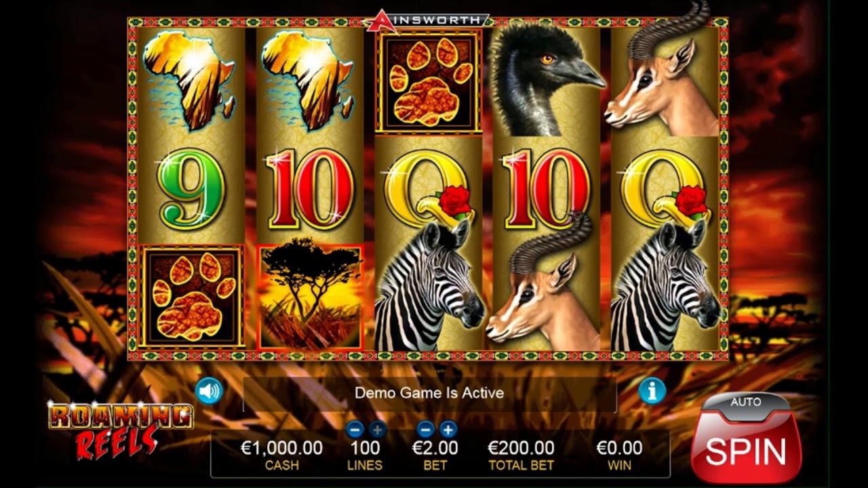The image size is (868, 488).
Task: Click the Demo Game Is Active message bar
Action: click(429, 393)
